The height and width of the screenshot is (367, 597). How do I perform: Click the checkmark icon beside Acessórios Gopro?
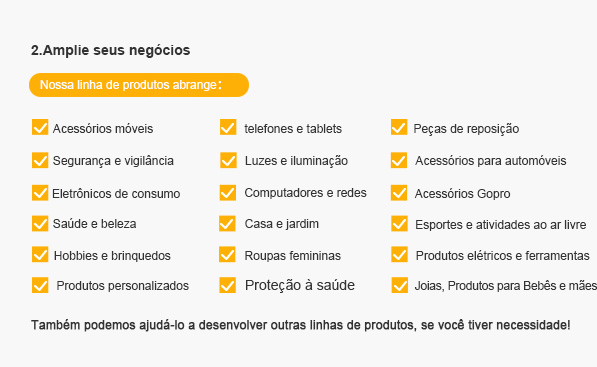tap(399, 193)
